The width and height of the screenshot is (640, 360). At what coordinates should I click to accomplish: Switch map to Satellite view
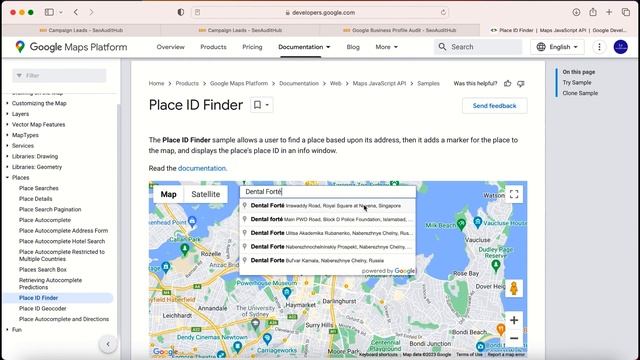(206, 194)
